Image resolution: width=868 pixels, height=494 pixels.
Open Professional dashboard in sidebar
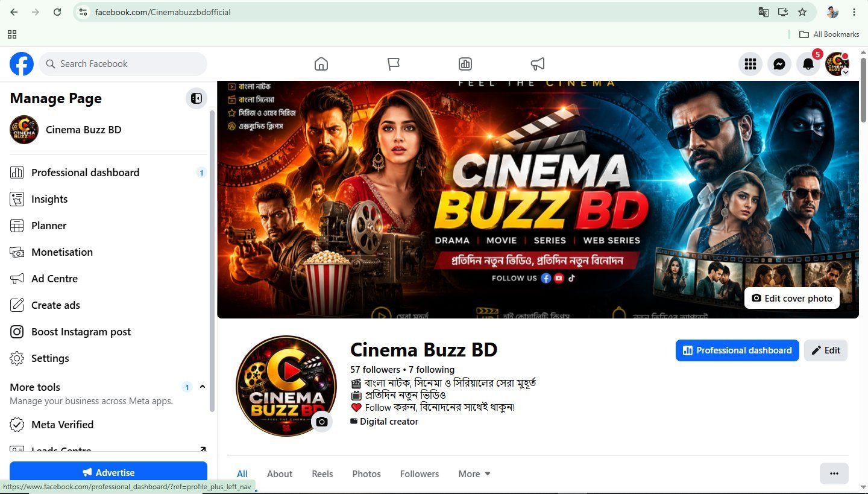(x=108, y=173)
